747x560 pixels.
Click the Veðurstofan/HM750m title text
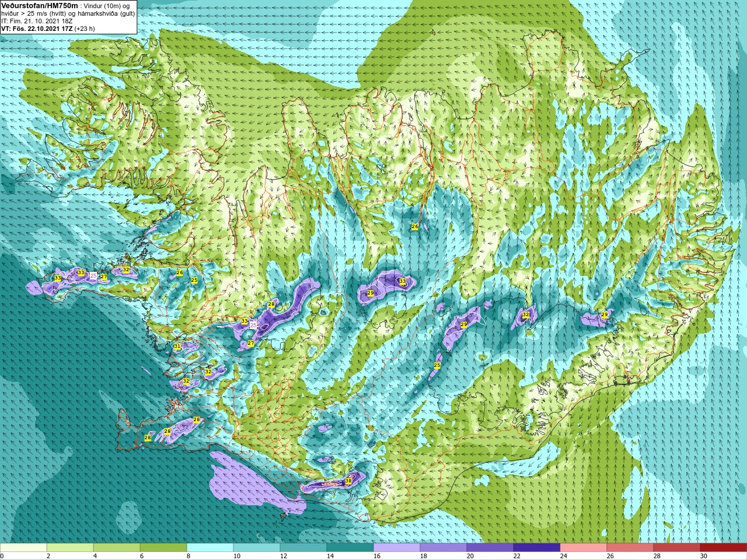pos(39,5)
